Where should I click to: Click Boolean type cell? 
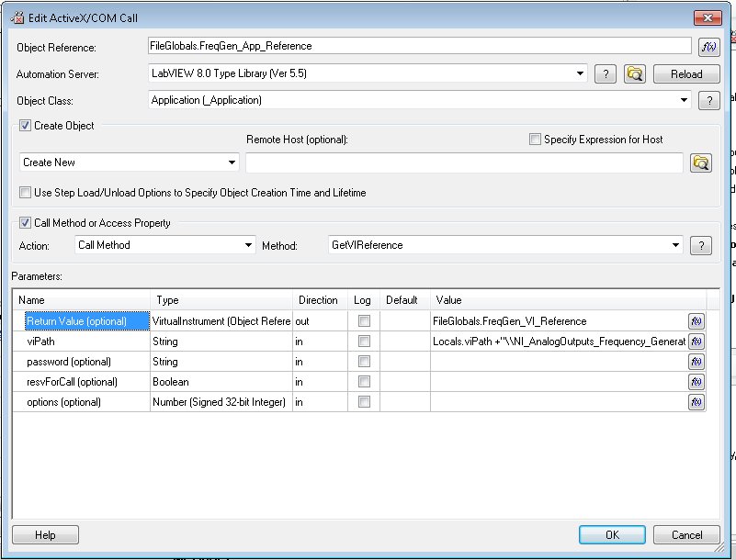click(221, 382)
